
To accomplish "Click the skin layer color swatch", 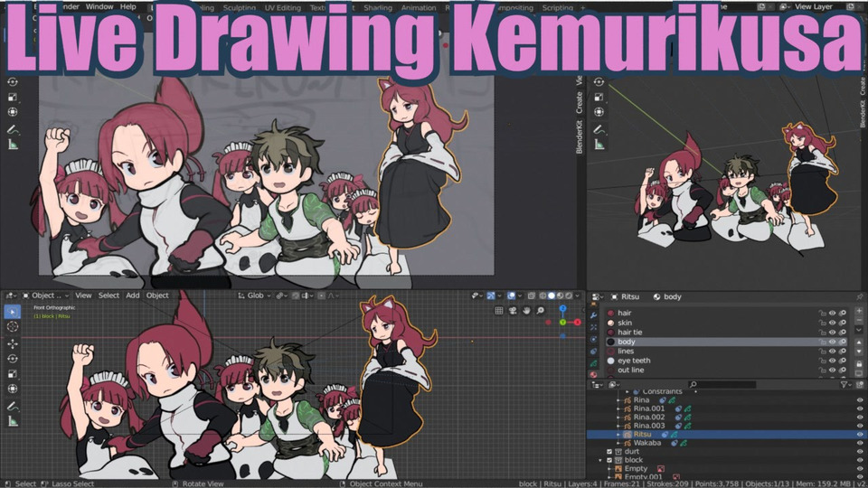I will click(611, 323).
